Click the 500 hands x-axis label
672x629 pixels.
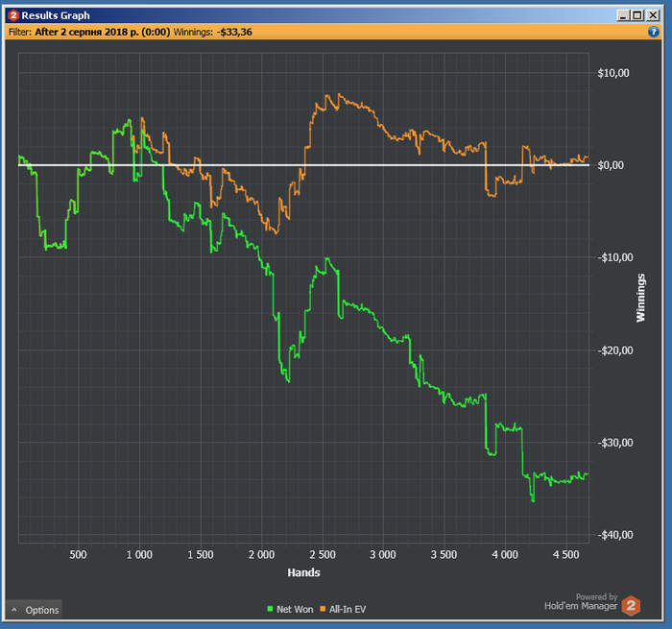78,555
